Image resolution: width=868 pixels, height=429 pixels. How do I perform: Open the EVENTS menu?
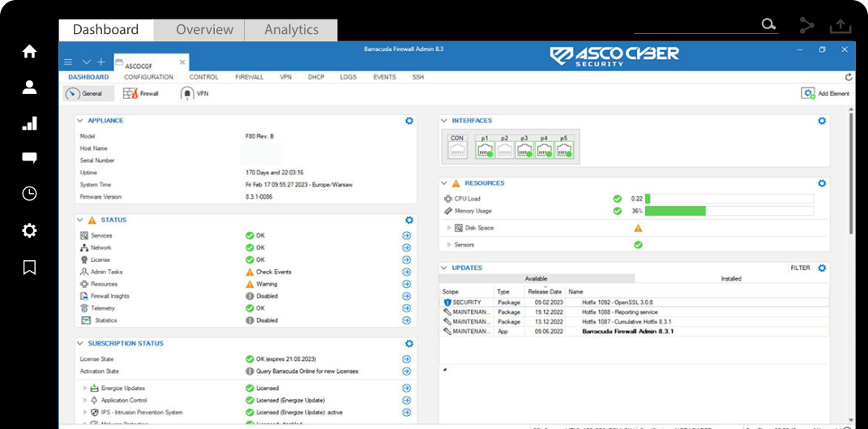tap(384, 77)
